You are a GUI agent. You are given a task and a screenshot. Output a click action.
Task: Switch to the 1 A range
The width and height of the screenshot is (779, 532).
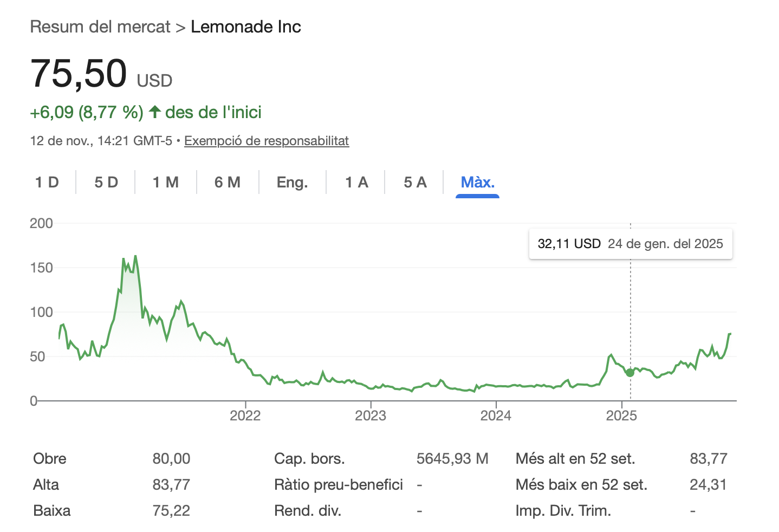pos(356,182)
